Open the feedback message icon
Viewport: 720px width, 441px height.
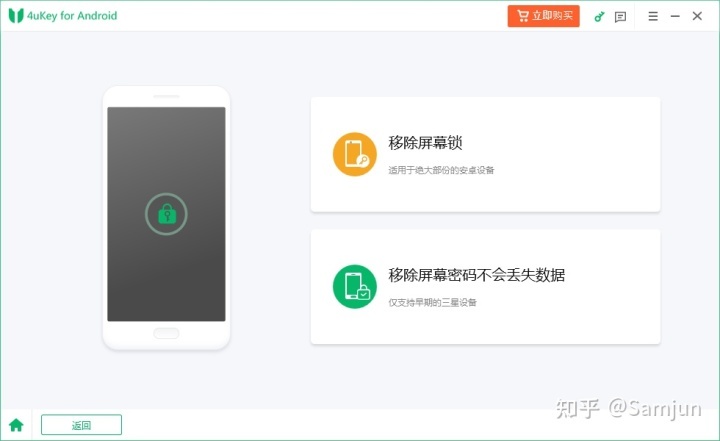pos(620,17)
